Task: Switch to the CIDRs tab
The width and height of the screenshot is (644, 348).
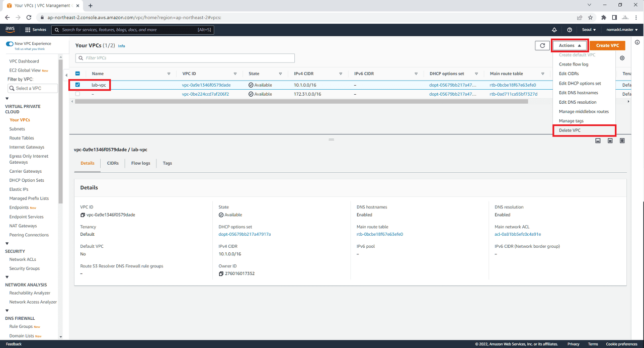Action: click(x=113, y=163)
